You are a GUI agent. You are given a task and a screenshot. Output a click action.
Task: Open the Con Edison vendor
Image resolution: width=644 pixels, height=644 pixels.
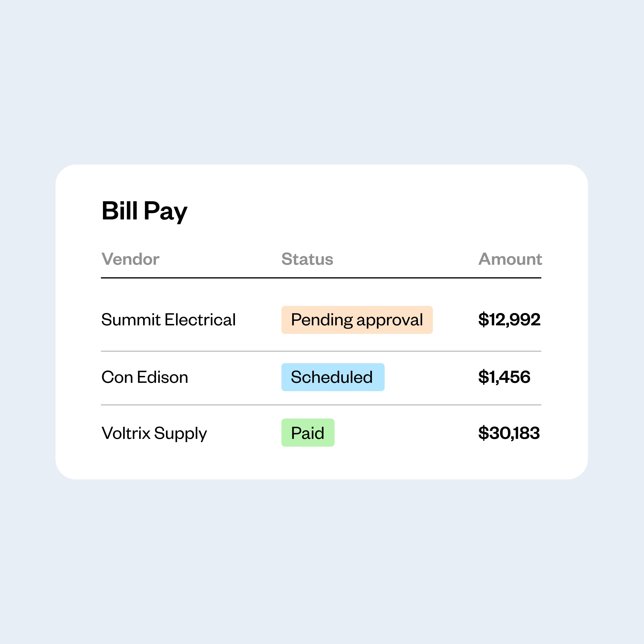point(145,377)
